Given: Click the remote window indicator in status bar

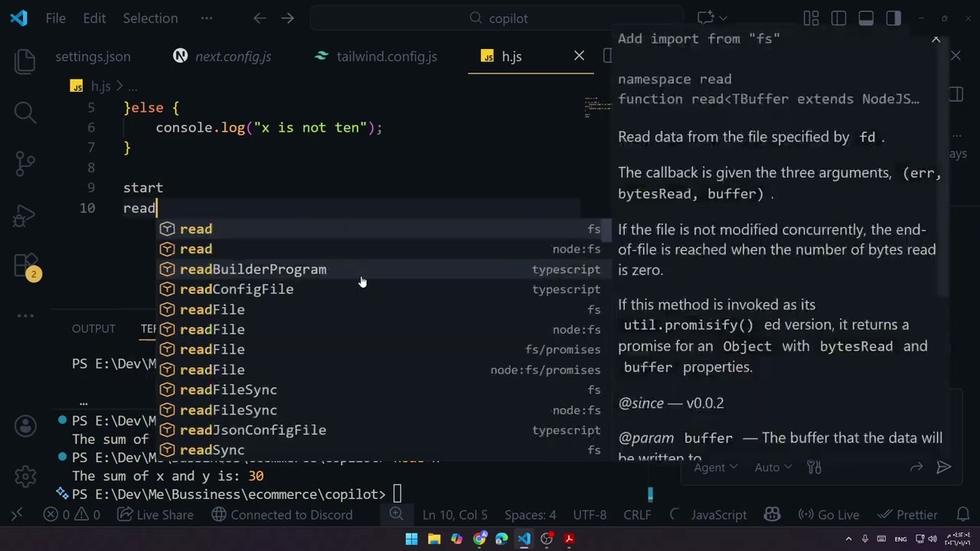Looking at the screenshot, I should pyautogui.click(x=17, y=515).
